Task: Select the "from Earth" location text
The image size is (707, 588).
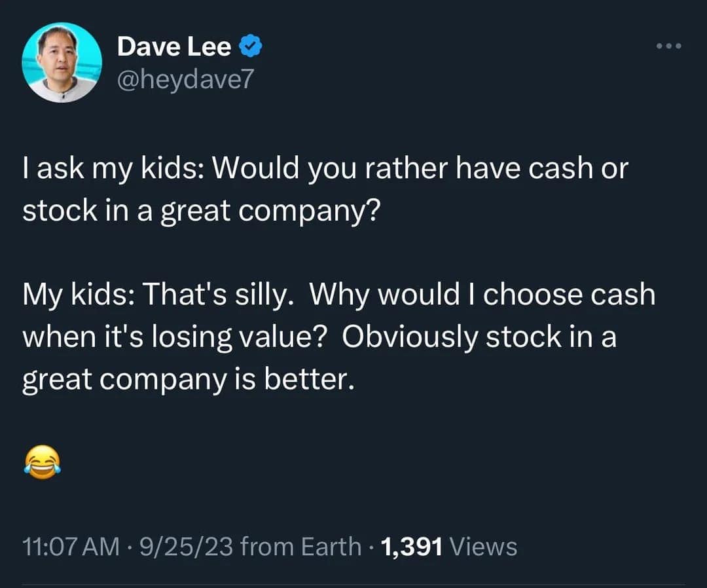Action: coord(302,547)
